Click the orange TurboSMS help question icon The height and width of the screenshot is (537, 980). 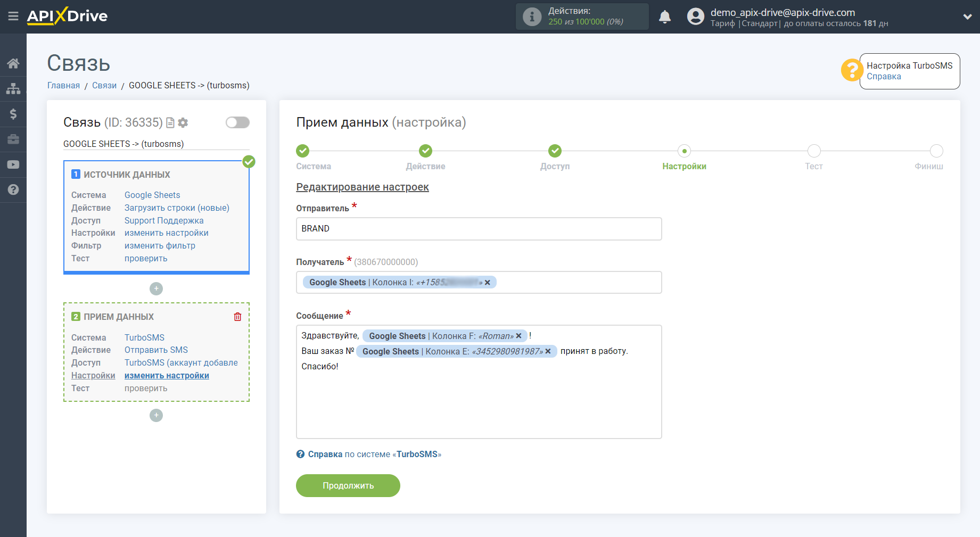(852, 70)
